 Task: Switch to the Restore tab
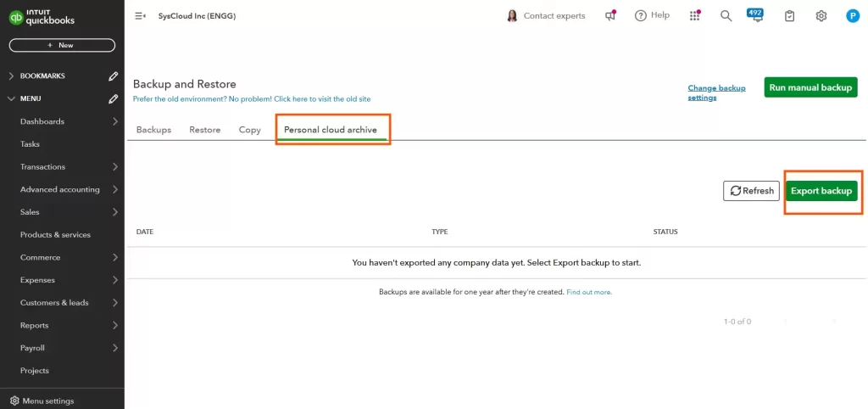[204, 130]
